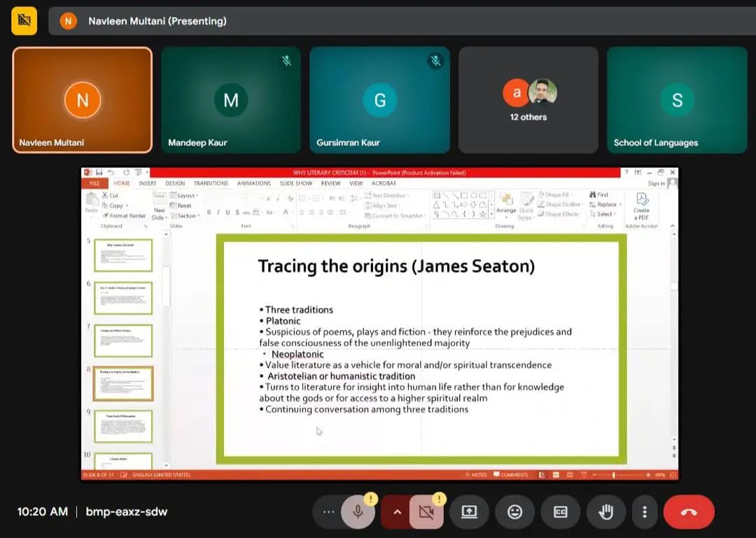
Task: Click the Format Painter button
Action: (127, 215)
